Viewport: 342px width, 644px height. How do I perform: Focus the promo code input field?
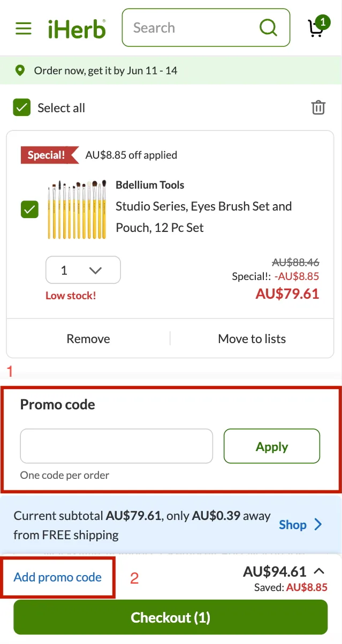click(x=116, y=446)
